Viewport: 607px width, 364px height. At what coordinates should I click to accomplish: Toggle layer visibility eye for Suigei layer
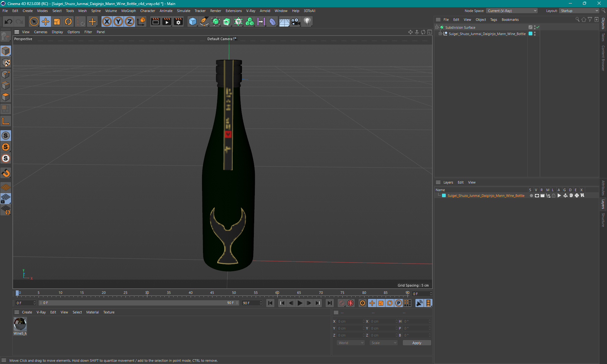tap(537, 196)
